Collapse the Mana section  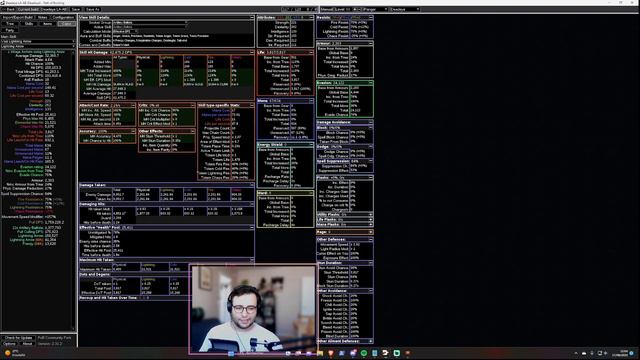coord(311,100)
